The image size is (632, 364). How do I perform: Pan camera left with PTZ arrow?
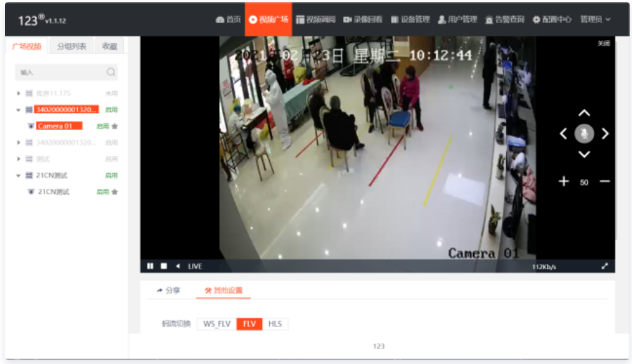click(x=564, y=134)
